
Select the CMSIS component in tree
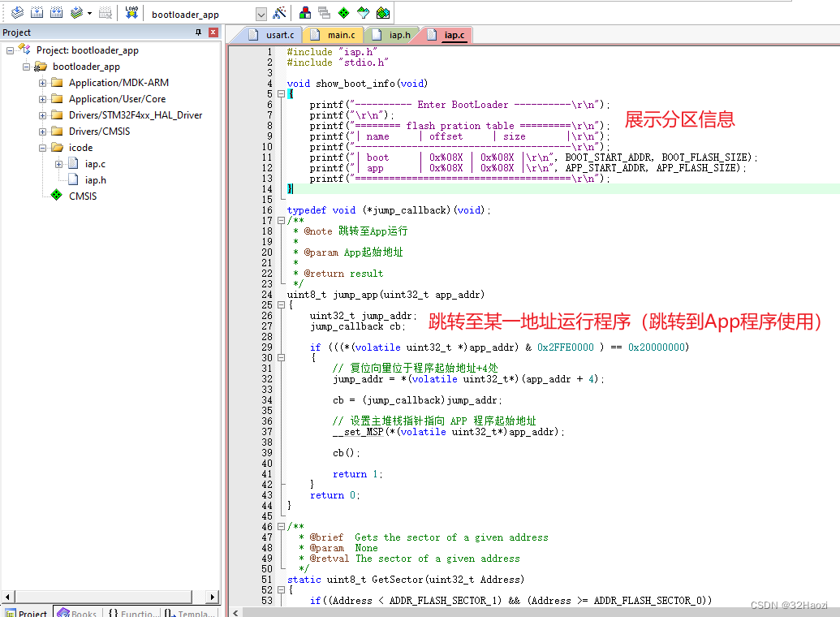(82, 196)
